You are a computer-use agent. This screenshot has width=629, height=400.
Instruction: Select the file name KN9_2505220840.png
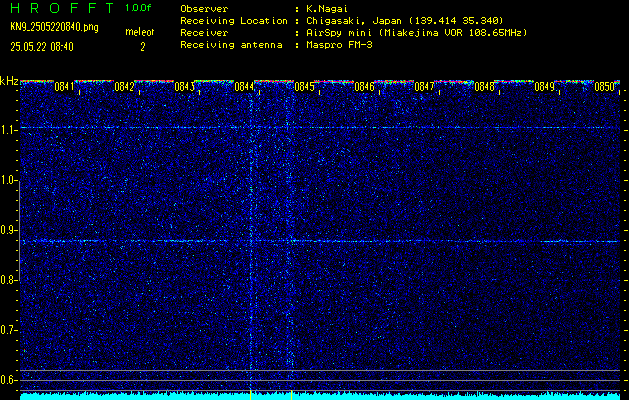(54, 27)
